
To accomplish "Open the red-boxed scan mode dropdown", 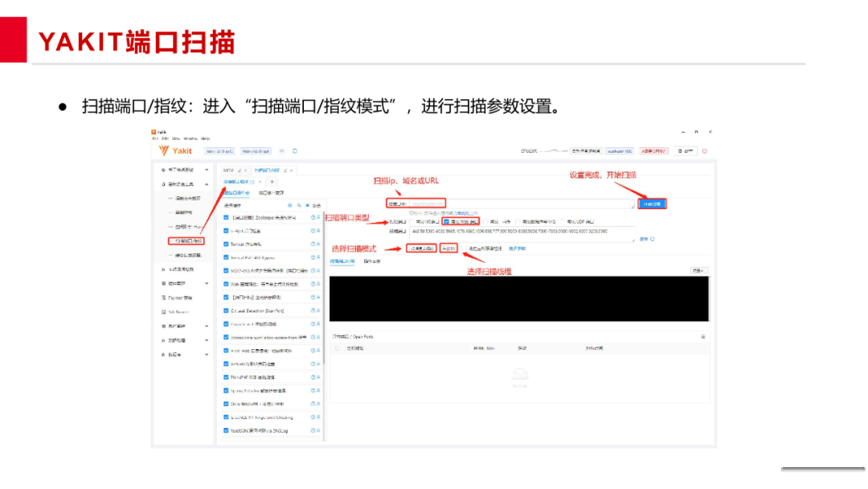I will [421, 249].
